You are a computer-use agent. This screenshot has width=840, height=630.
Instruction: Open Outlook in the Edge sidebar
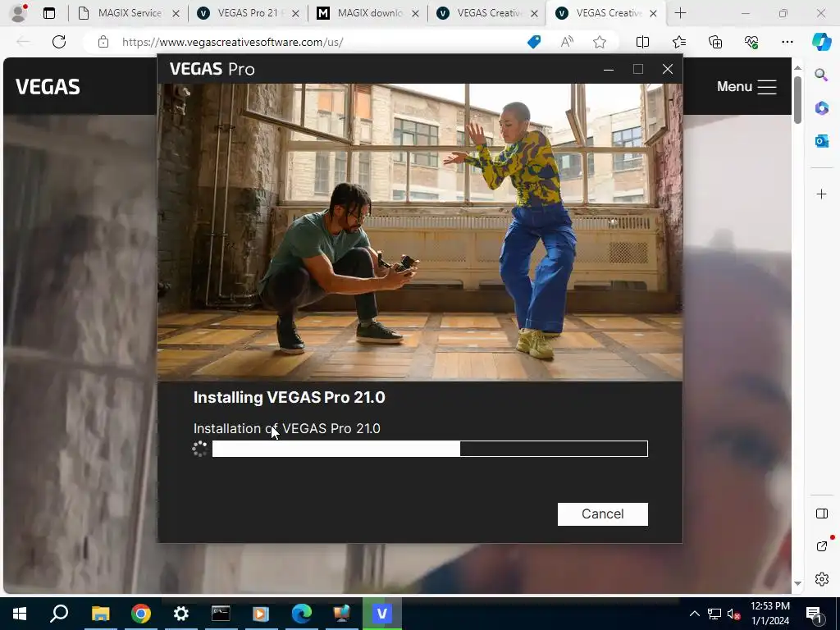pos(821,141)
